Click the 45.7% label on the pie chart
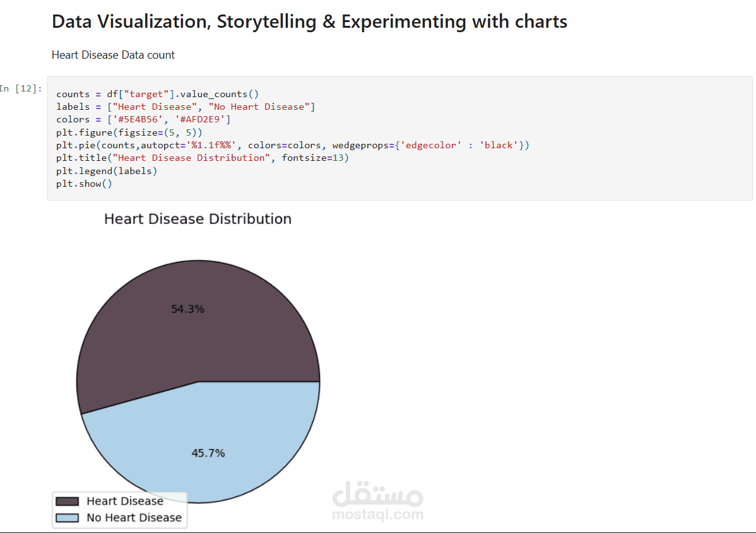This screenshot has height=533, width=756. pos(208,453)
